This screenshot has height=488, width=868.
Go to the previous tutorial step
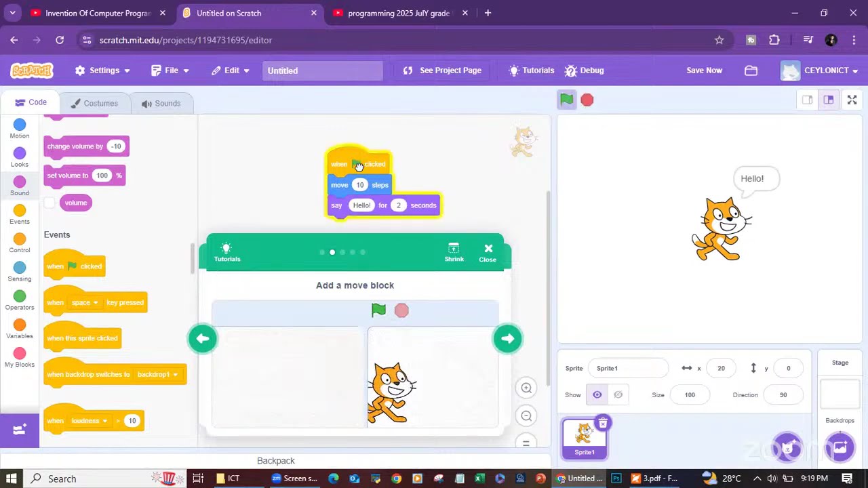(x=202, y=339)
